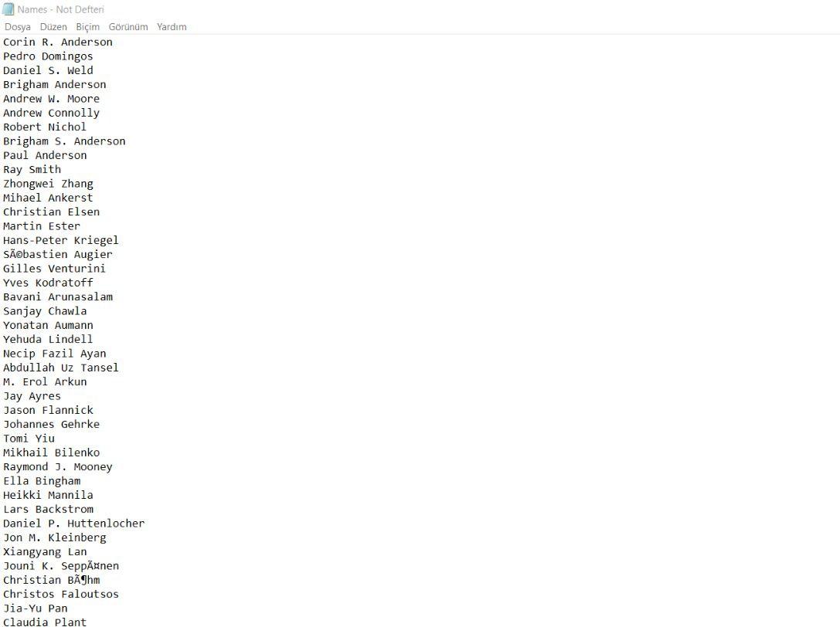Click the line 'Mihael Ankerst'
The height and width of the screenshot is (627, 840).
pos(48,198)
